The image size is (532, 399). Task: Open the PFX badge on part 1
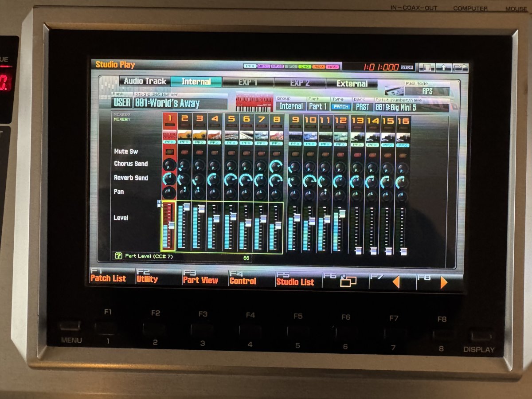pyautogui.click(x=170, y=142)
